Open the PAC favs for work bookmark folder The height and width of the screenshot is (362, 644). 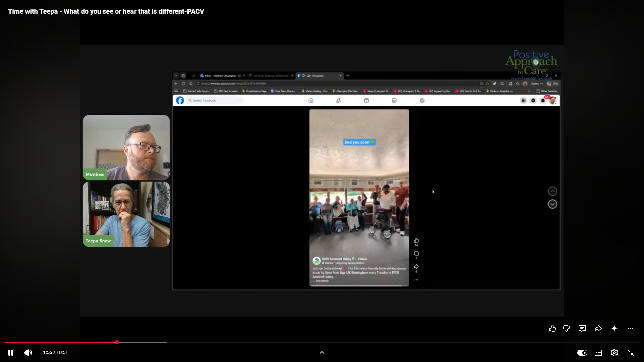click(x=226, y=91)
